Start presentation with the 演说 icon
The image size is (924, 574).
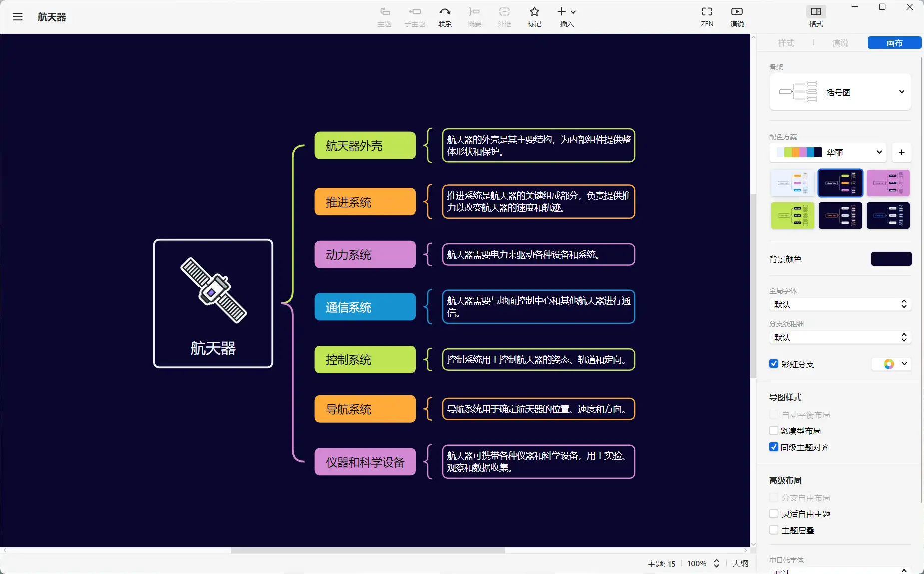point(736,16)
